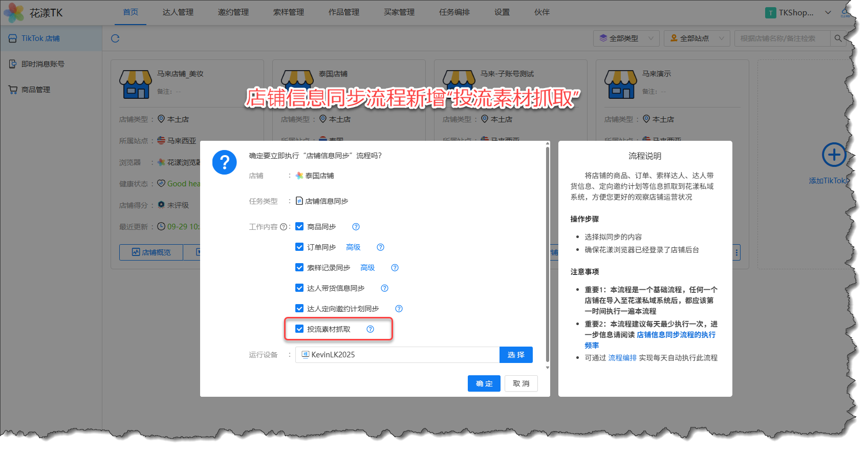The height and width of the screenshot is (450, 868).
Task: Click the 确定 confirm button
Action: pyautogui.click(x=484, y=383)
